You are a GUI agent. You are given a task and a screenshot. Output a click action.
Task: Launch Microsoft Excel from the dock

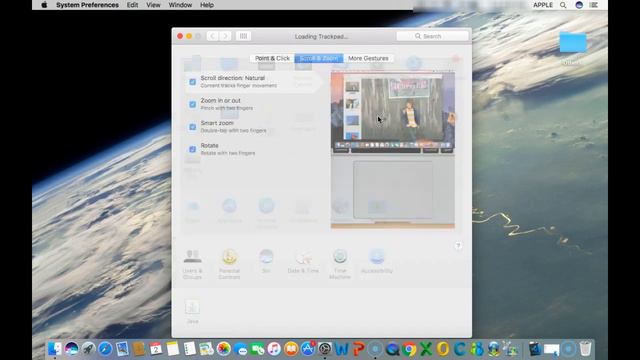point(426,349)
